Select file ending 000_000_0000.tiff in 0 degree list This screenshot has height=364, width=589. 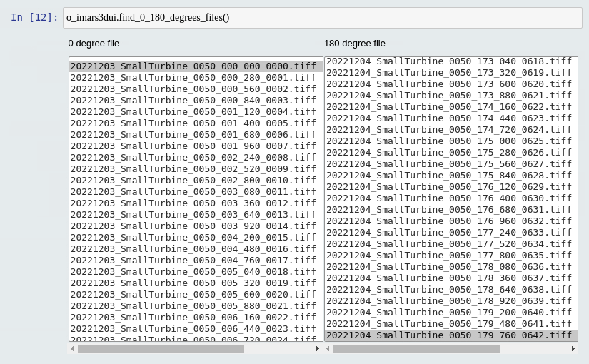tap(193, 66)
